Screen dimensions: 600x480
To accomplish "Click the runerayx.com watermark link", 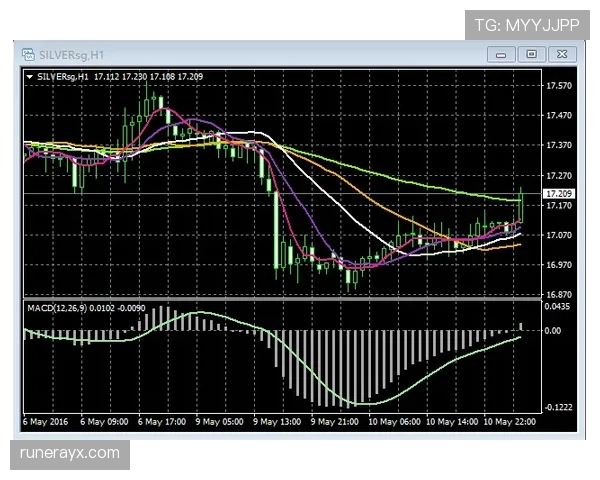I will [71, 453].
